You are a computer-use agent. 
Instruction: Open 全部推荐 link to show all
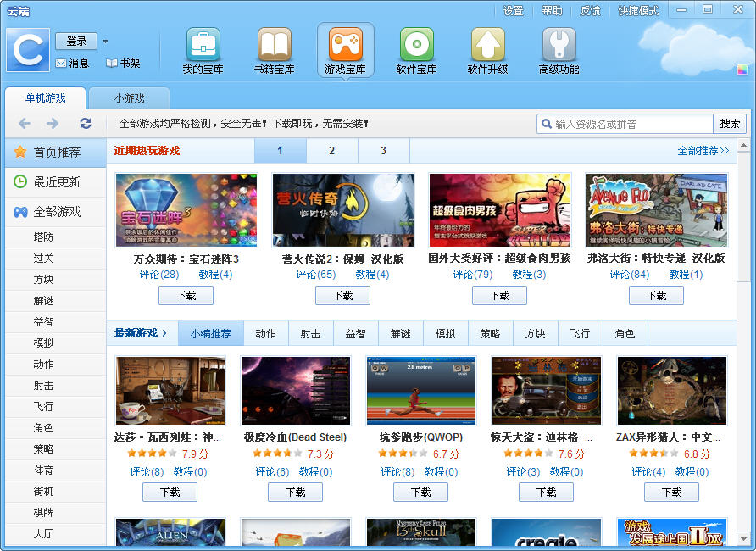pos(703,151)
